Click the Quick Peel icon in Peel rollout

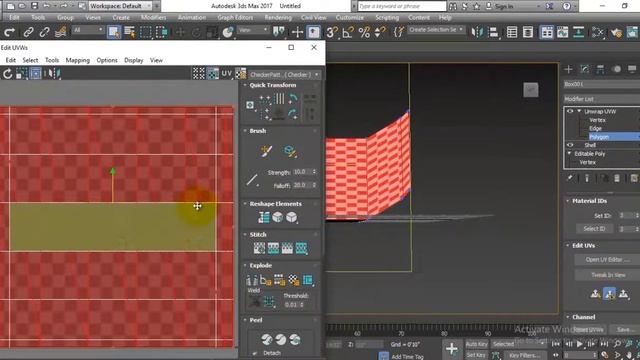(x=267, y=339)
